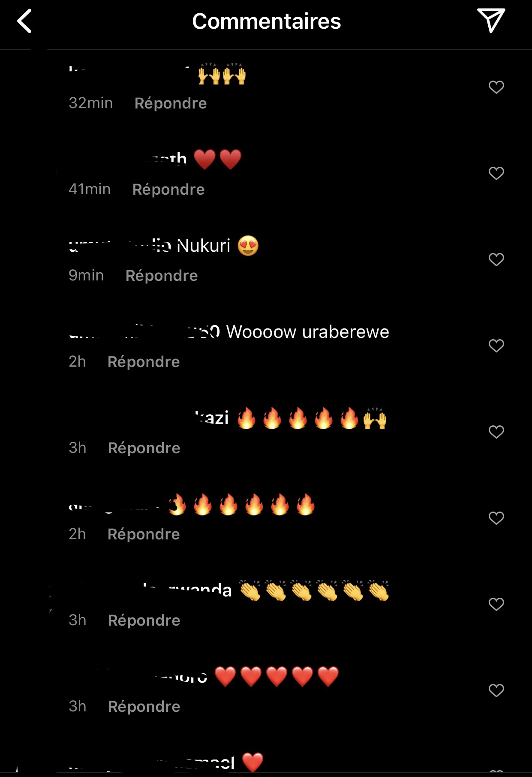
Task: Like the 41min red hearts comment
Action: [x=496, y=173]
